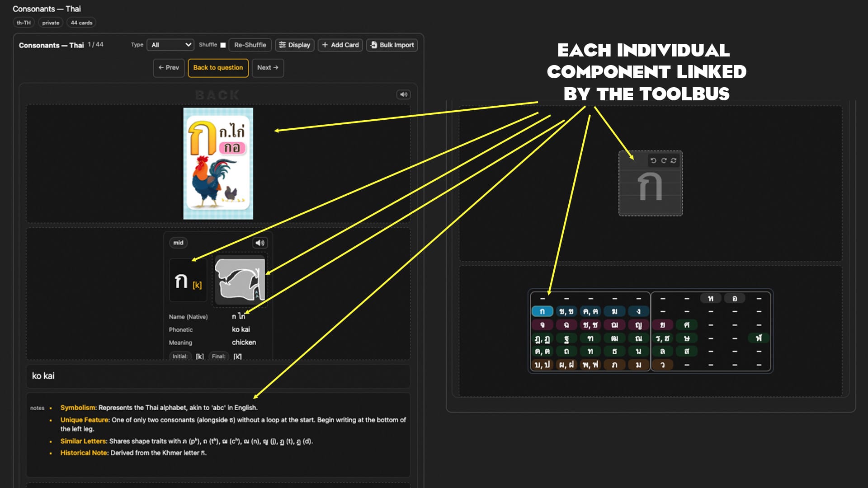Click Add Card button
868x488 pixels.
point(340,45)
